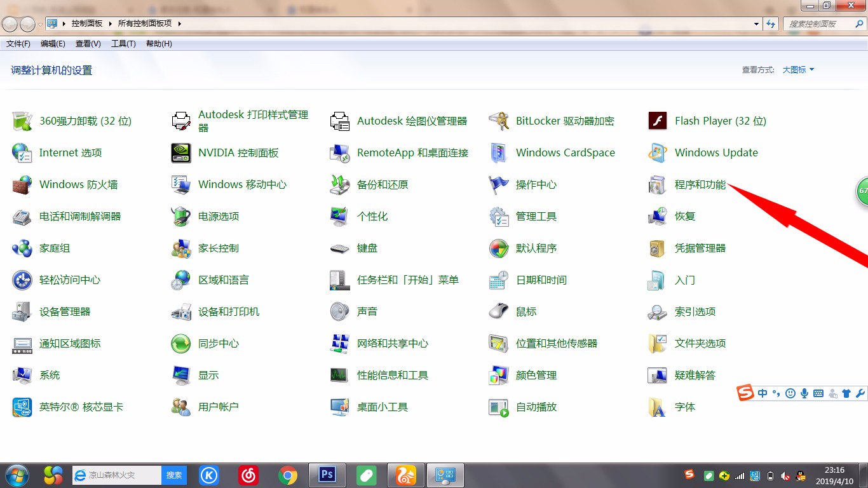This screenshot has width=868, height=488.
Task: Click the 搜索 button in the taskbar search
Action: pyautogui.click(x=173, y=475)
